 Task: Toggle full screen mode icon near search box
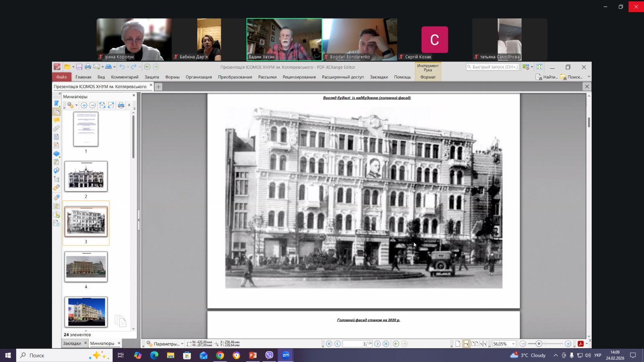click(539, 67)
